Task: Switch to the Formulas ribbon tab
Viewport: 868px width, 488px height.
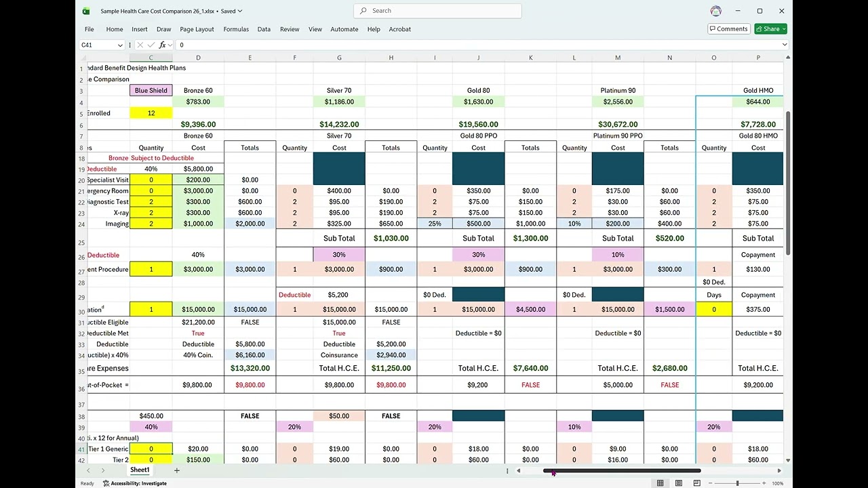Action: point(236,29)
